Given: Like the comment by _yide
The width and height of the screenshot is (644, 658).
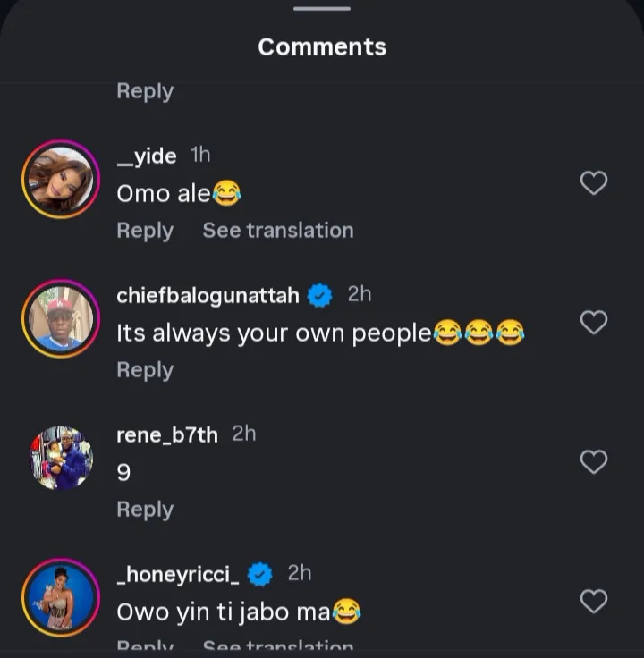Looking at the screenshot, I should (x=594, y=183).
